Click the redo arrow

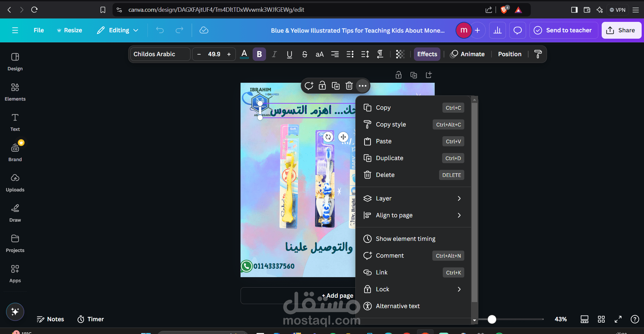179,30
